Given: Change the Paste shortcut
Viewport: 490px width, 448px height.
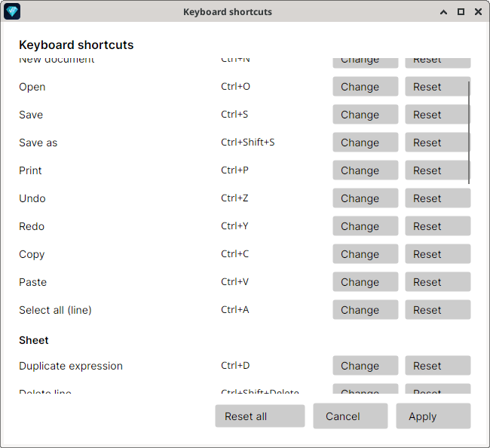Looking at the screenshot, I should [366, 282].
